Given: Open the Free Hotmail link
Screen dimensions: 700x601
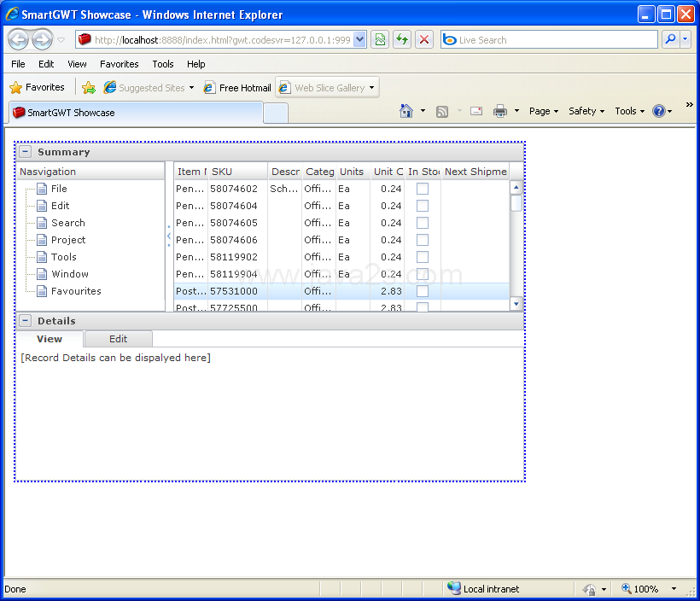Looking at the screenshot, I should coord(237,88).
